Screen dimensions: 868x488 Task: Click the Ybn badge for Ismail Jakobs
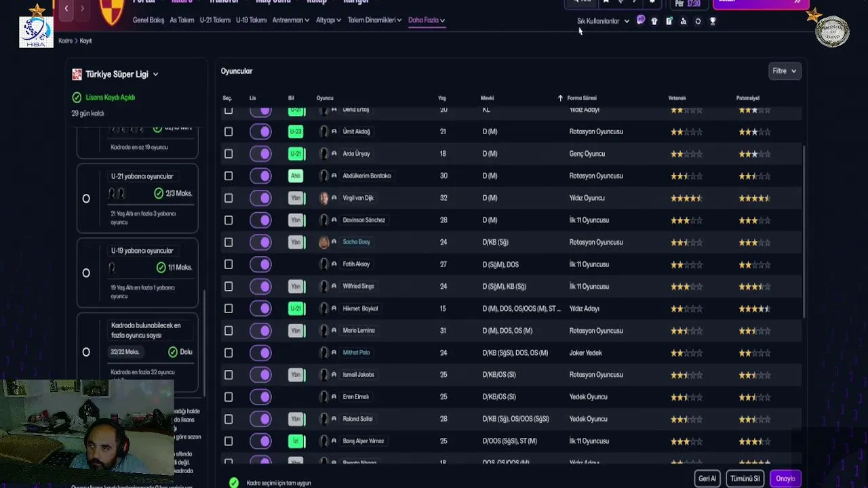(296, 375)
